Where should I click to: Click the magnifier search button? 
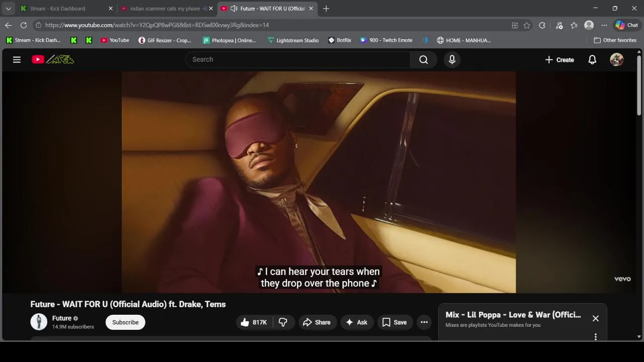coord(424,59)
